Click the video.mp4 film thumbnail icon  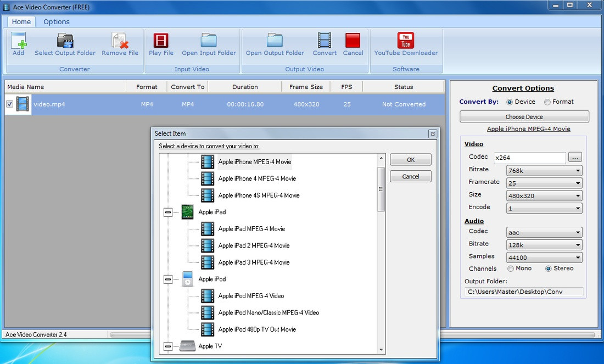point(23,104)
